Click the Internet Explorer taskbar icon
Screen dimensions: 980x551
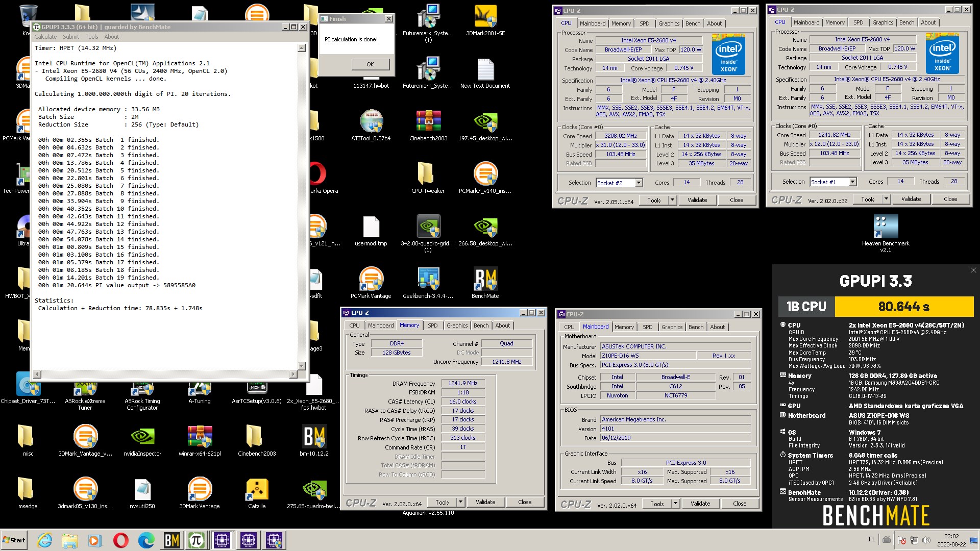[x=45, y=540]
